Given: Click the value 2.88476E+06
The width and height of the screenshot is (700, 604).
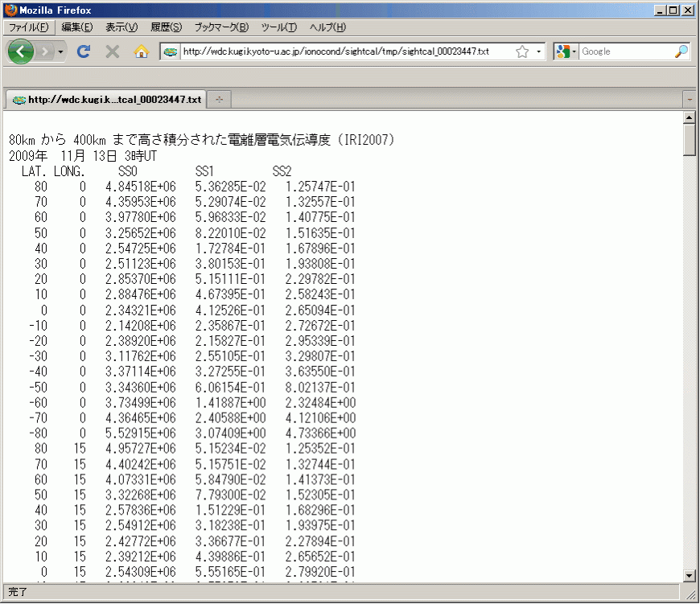Looking at the screenshot, I should click(141, 294).
